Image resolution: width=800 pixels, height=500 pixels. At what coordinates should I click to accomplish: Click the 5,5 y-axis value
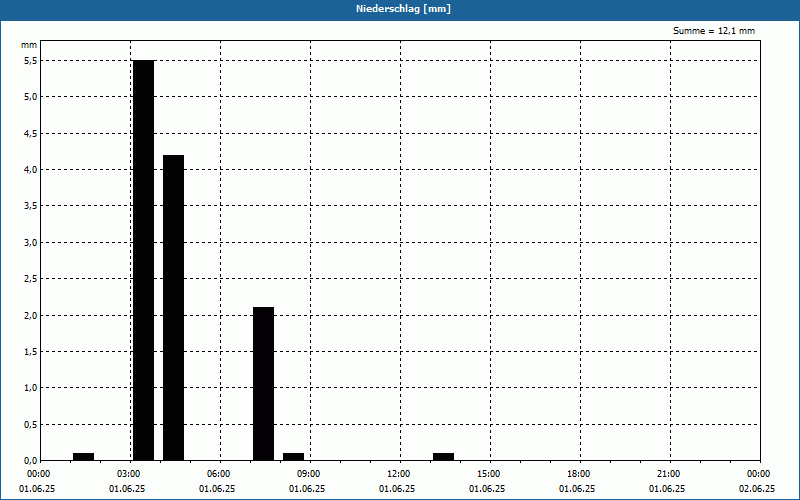31,60
